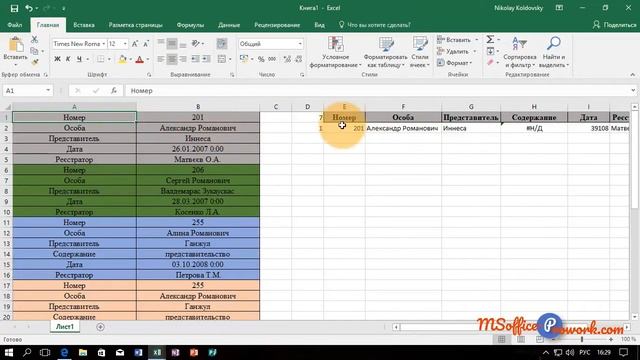
Task: Open the font name dropdown Times New Roman
Action: tap(104, 44)
